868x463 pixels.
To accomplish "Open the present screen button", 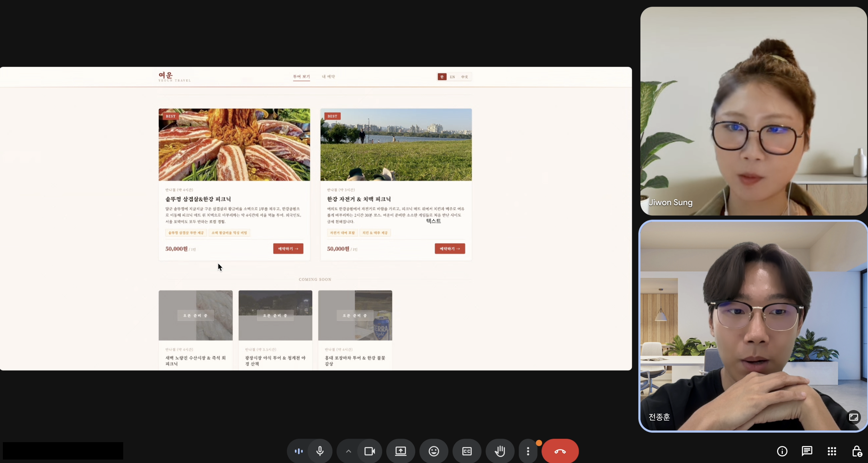I will click(401, 451).
